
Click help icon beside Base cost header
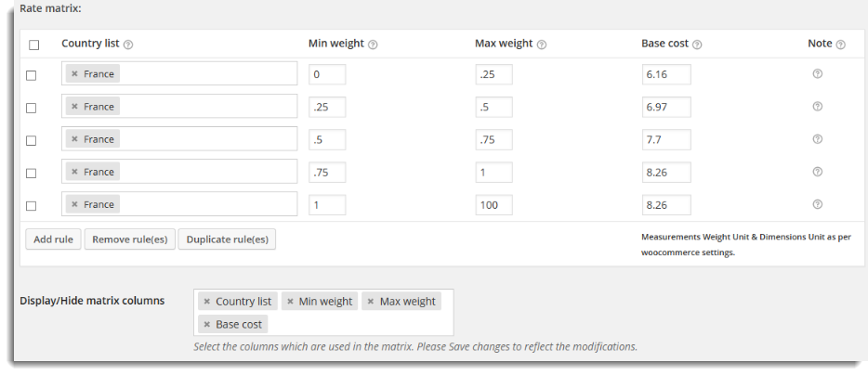(697, 45)
